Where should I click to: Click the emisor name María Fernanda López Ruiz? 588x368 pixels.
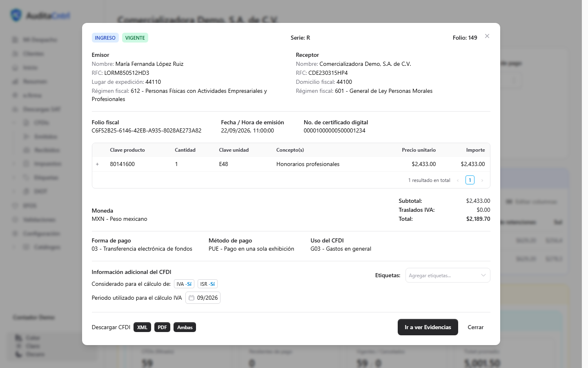[x=149, y=64]
